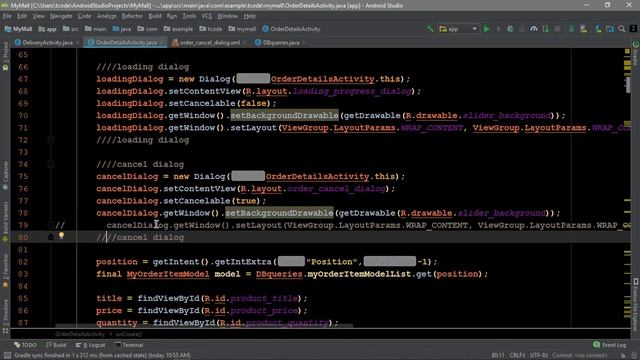The image size is (640, 360).
Task: Open the SDK Manager icon
Action: (x=598, y=29)
